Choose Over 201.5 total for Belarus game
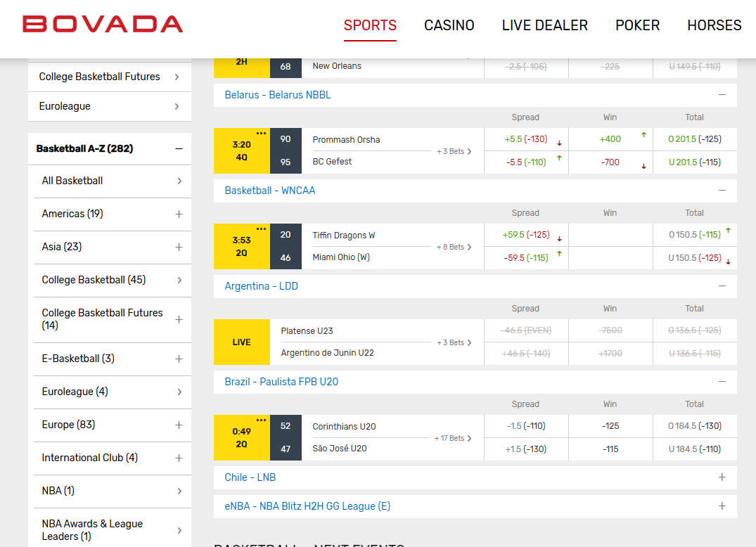 click(694, 139)
